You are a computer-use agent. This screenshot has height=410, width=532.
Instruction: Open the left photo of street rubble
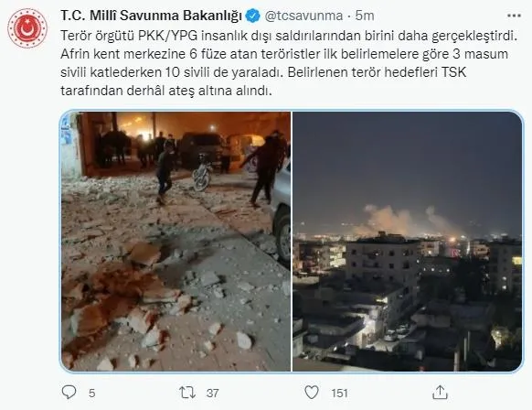[176, 242]
